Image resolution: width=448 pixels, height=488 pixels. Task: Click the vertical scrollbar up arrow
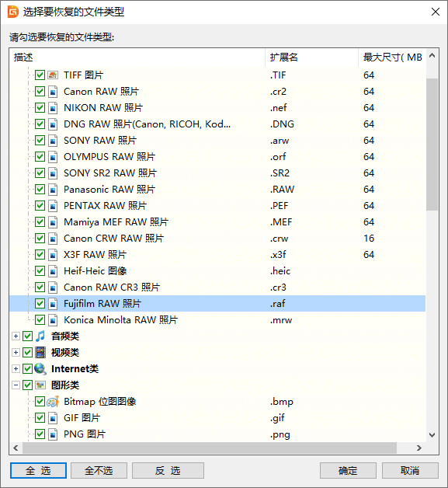point(432,56)
